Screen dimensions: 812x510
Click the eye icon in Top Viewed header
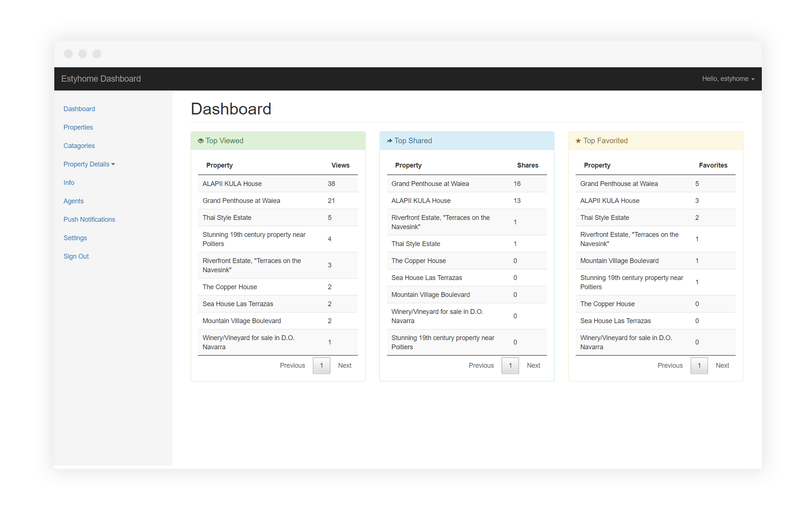point(201,141)
